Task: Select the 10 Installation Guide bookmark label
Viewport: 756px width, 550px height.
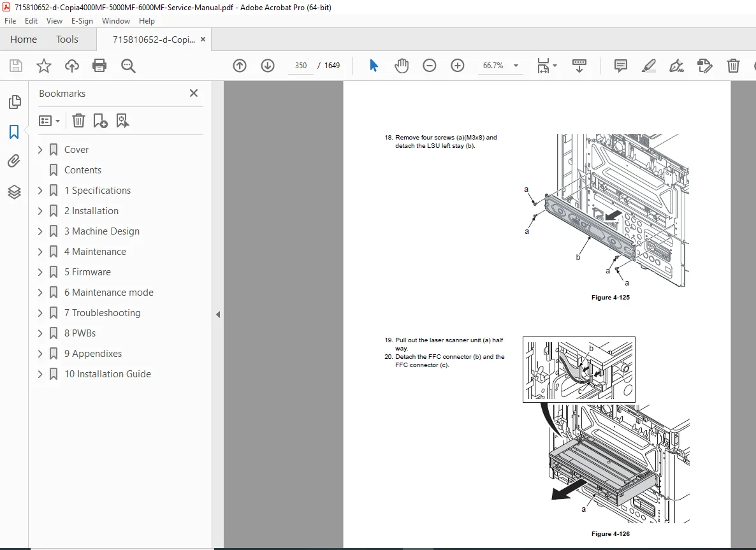Action: (108, 374)
